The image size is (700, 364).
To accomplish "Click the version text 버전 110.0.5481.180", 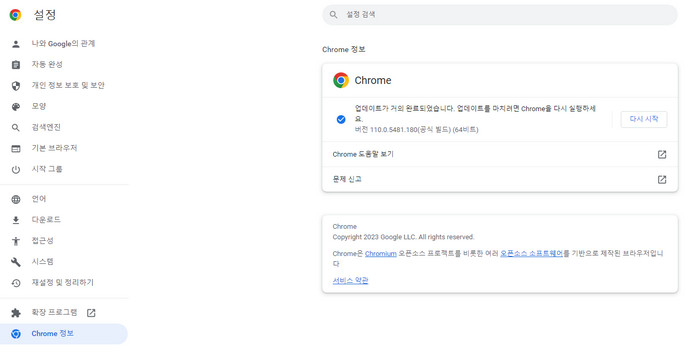I will tap(417, 130).
